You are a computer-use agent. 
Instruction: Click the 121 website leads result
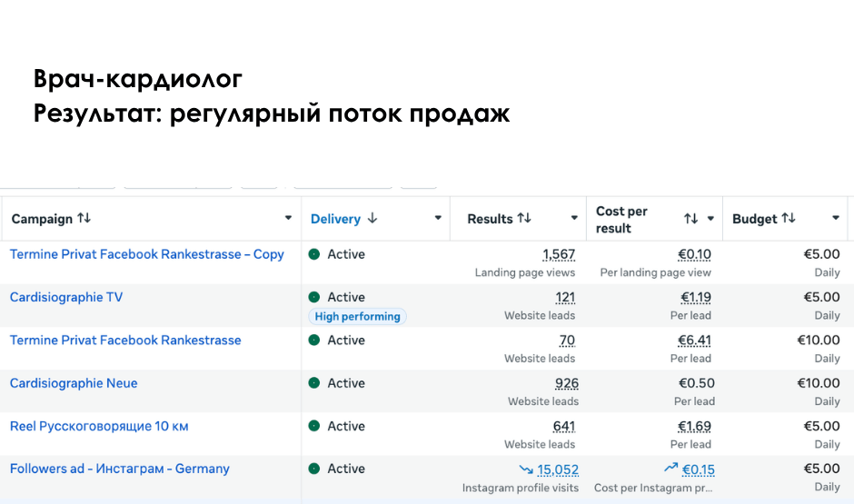[x=565, y=298]
